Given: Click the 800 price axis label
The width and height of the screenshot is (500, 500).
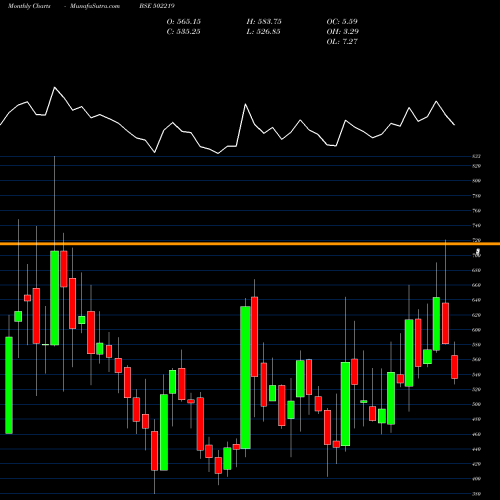Looking at the screenshot, I should [x=477, y=181].
